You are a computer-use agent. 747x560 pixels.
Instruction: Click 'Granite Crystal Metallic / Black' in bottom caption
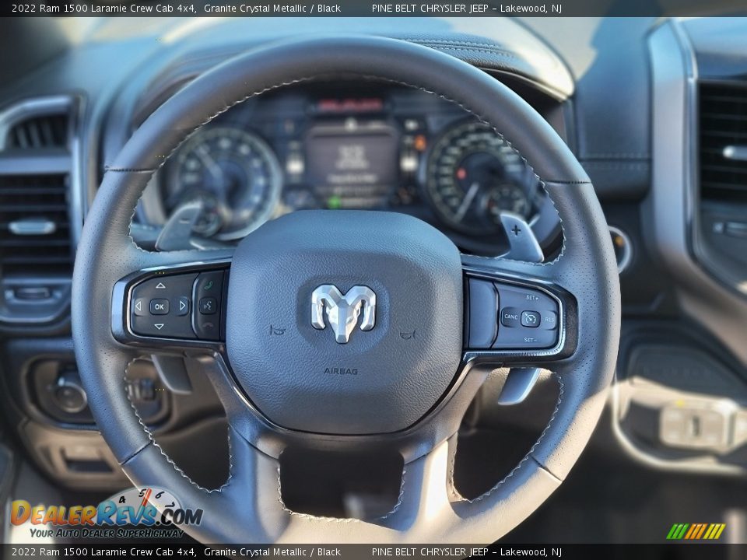pos(272,552)
